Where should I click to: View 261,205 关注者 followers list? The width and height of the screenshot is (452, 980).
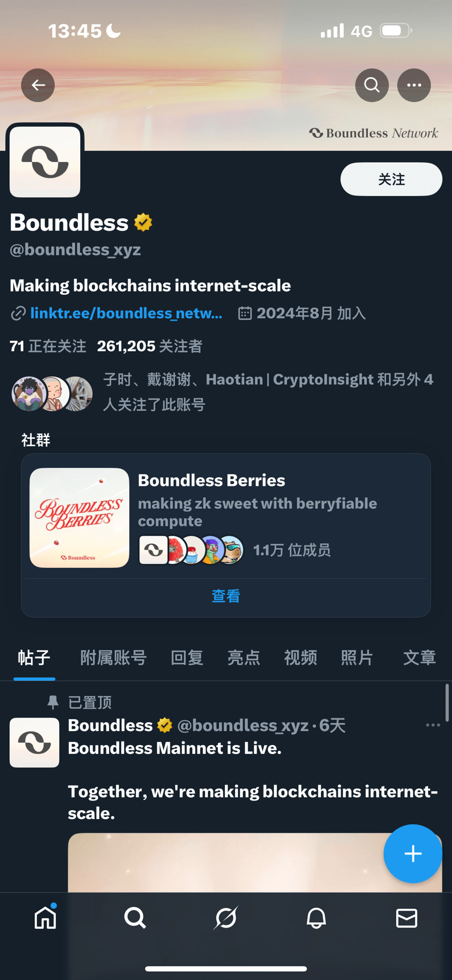(150, 346)
